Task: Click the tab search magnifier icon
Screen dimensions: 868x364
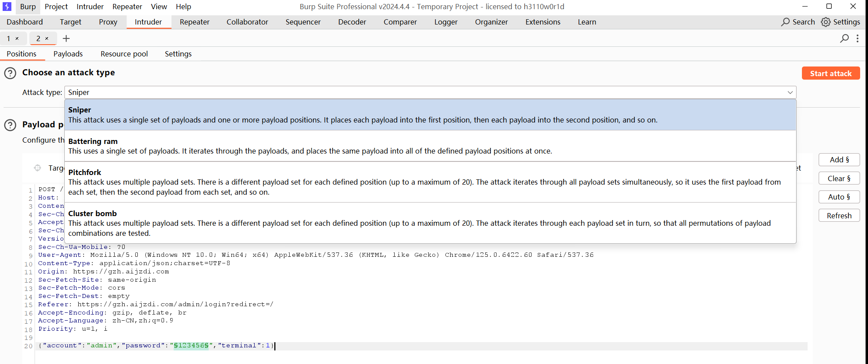Action: [844, 38]
